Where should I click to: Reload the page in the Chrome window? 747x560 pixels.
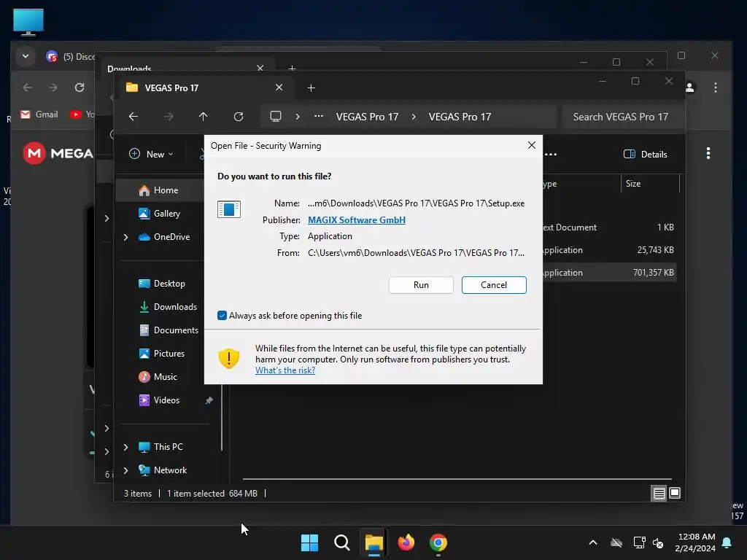coord(80,87)
